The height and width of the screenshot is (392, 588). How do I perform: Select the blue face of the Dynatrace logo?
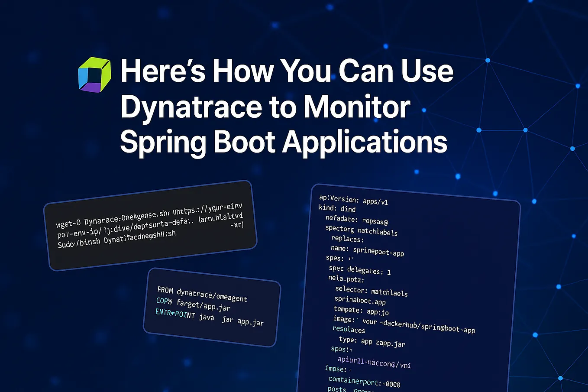(82, 78)
